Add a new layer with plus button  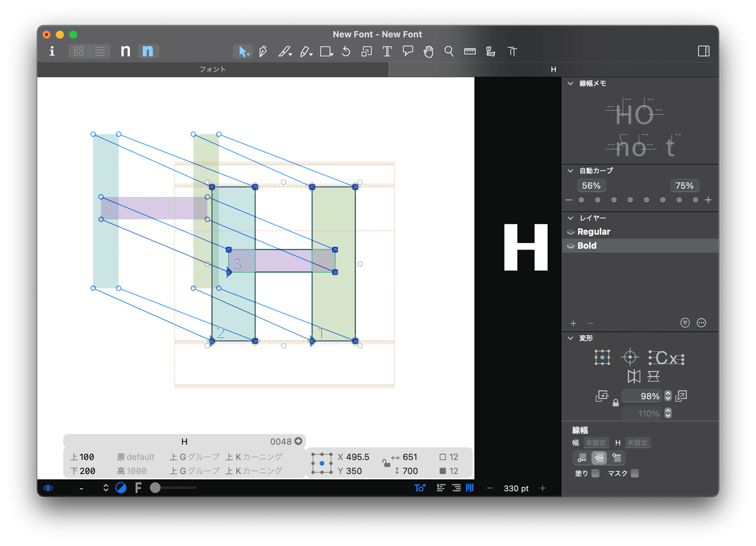coord(573,323)
